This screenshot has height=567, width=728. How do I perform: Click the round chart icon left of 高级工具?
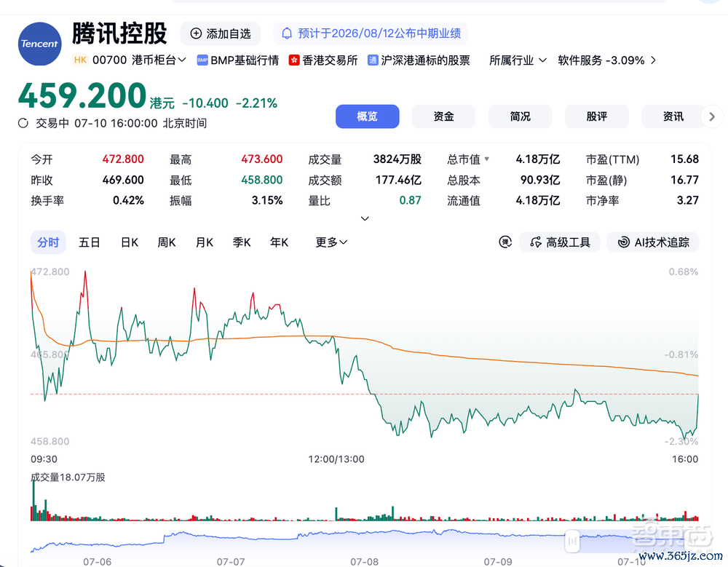505,242
